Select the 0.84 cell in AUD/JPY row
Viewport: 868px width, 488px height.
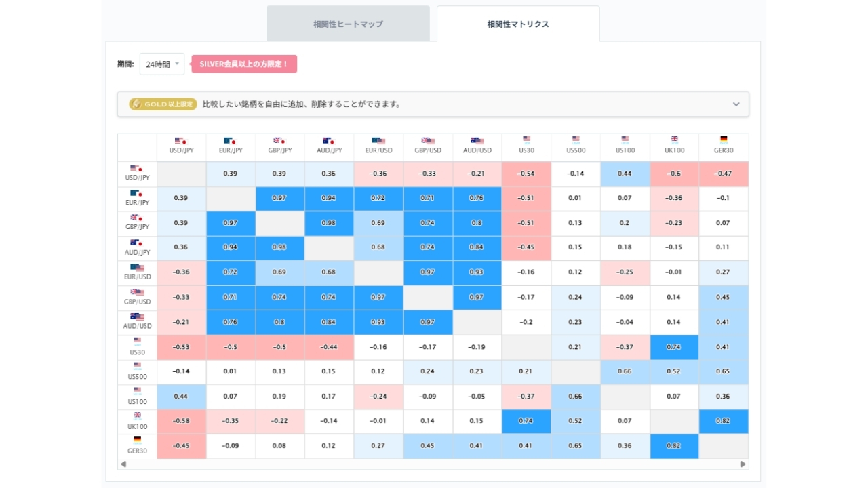pos(477,248)
